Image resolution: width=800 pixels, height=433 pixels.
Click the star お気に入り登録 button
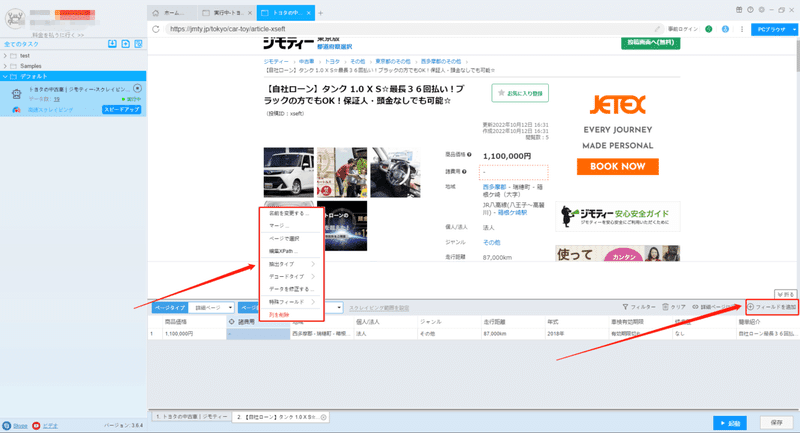(520, 93)
